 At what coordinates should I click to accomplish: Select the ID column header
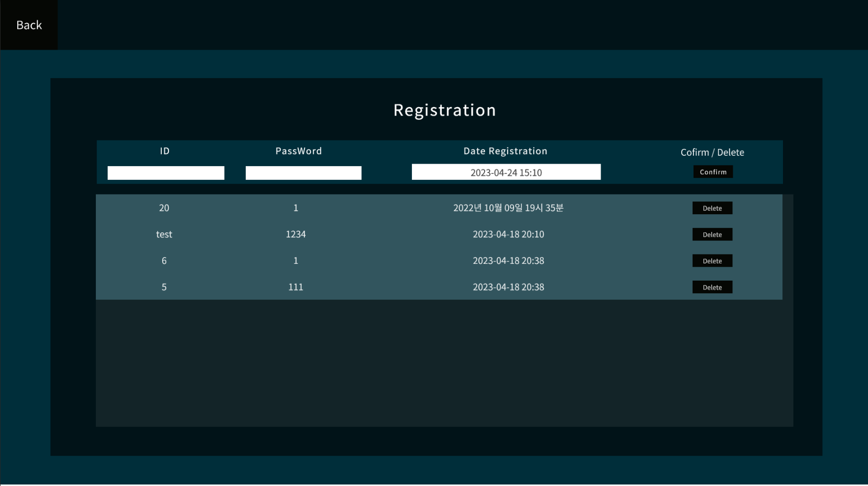164,151
